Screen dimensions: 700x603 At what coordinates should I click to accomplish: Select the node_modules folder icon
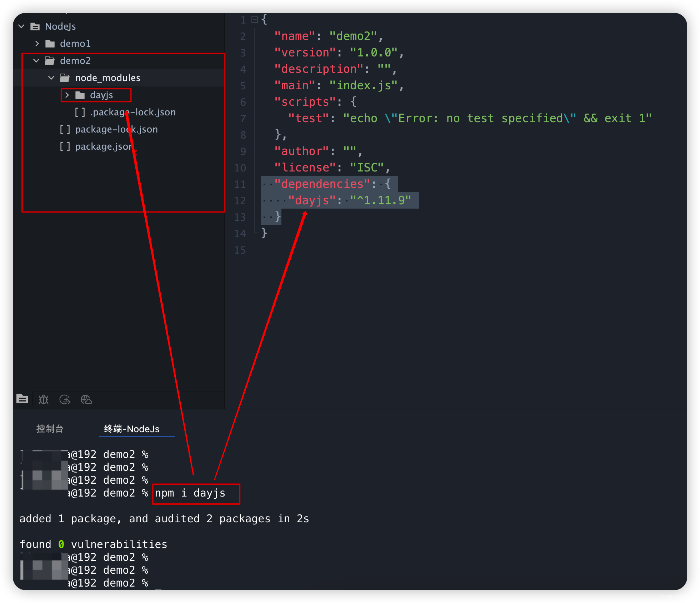65,78
